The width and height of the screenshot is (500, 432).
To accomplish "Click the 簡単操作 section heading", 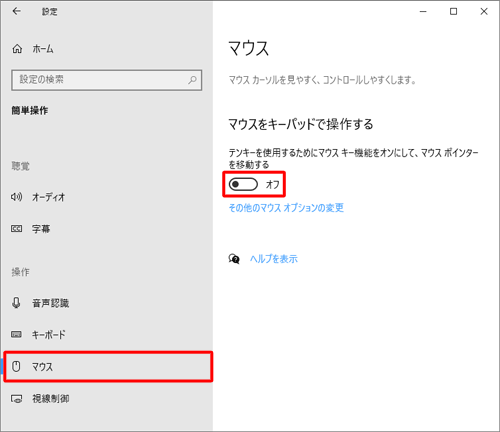I will tap(30, 110).
